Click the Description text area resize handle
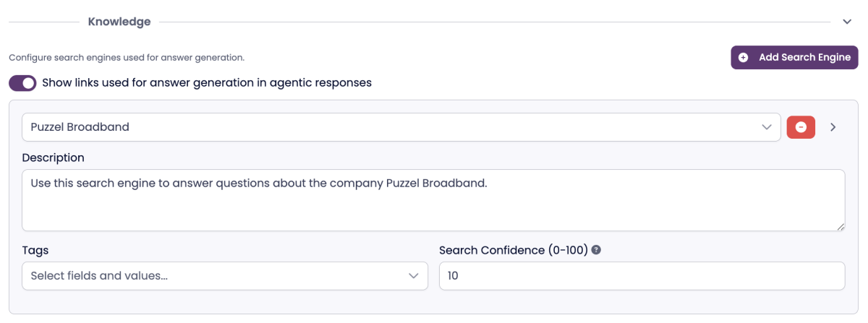Screen dimensions: 868x323 click(841, 227)
